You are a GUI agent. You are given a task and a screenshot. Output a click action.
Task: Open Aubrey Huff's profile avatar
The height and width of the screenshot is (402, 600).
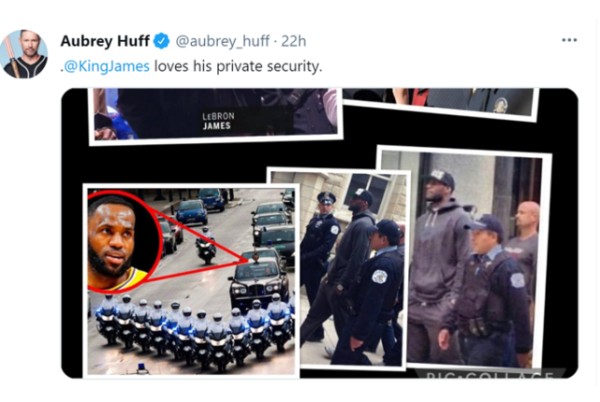click(x=25, y=54)
